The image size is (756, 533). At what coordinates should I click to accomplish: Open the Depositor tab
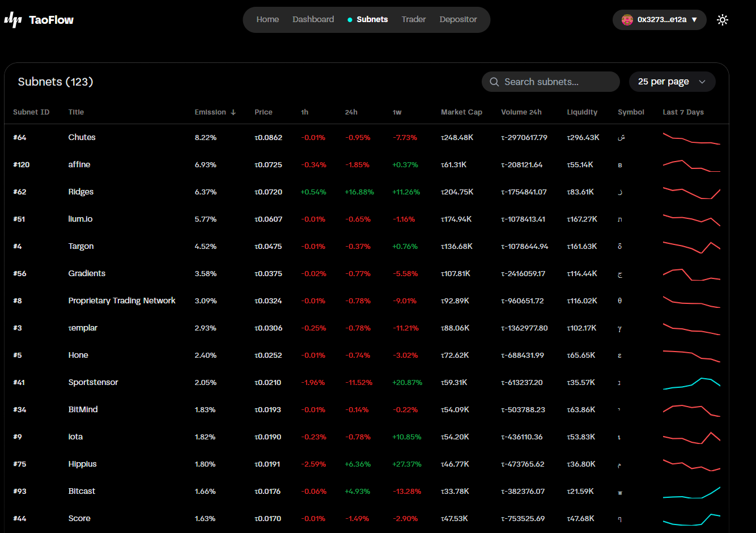coord(458,19)
